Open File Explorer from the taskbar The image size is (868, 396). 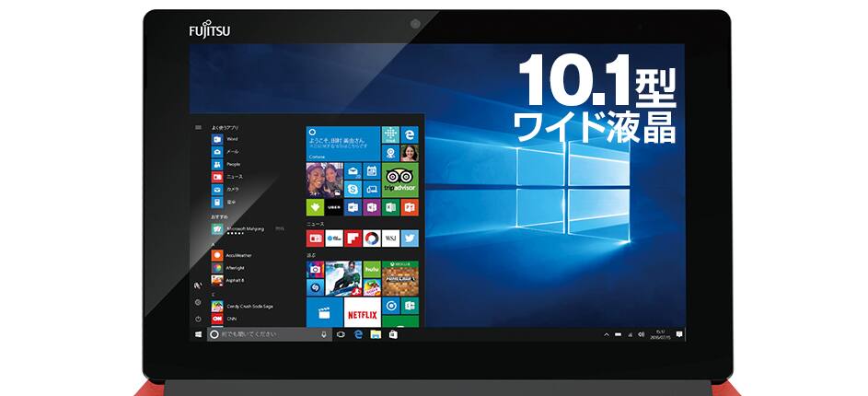coord(376,334)
